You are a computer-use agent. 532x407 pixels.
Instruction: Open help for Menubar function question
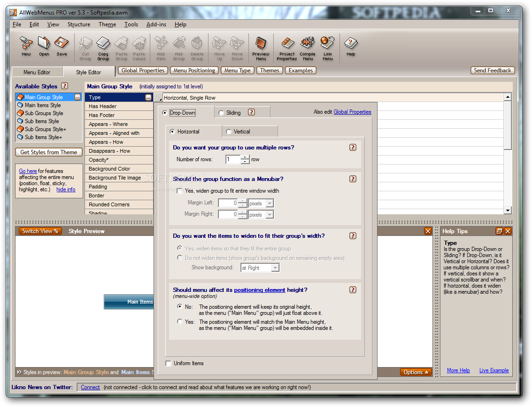point(353,179)
